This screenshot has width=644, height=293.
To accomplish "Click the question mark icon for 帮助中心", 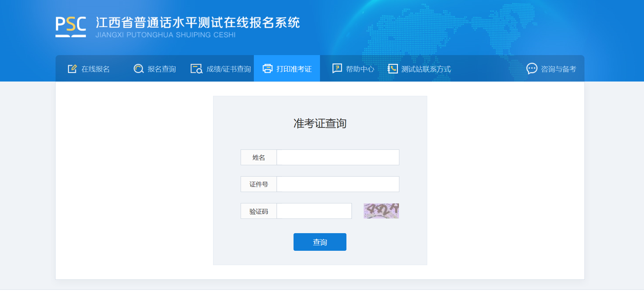I will (x=337, y=69).
